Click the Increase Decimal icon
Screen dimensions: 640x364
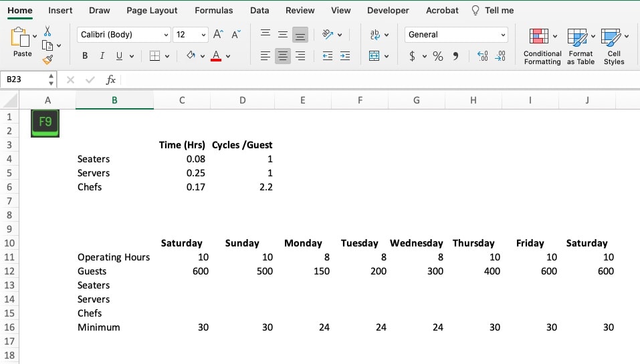click(x=483, y=56)
